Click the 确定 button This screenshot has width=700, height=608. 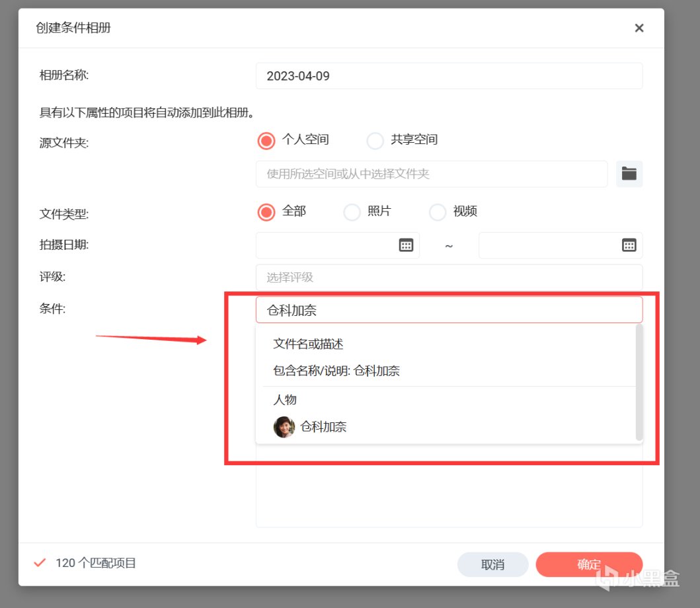(x=589, y=564)
